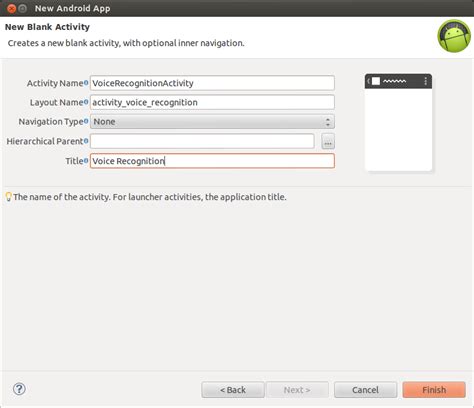474x408 pixels.
Task: Finish creating the blank activity
Action: coord(434,390)
